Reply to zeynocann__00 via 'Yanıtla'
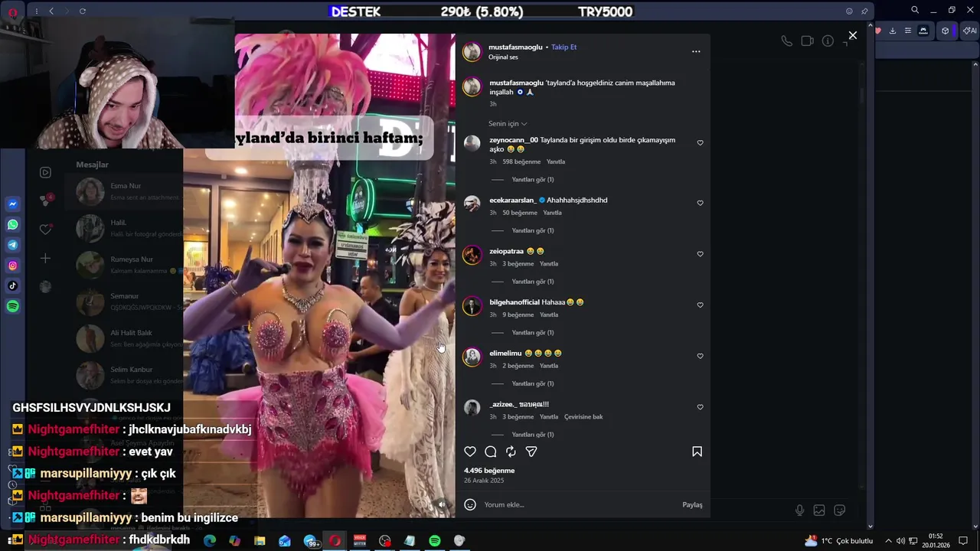The height and width of the screenshot is (551, 980). coord(556,161)
